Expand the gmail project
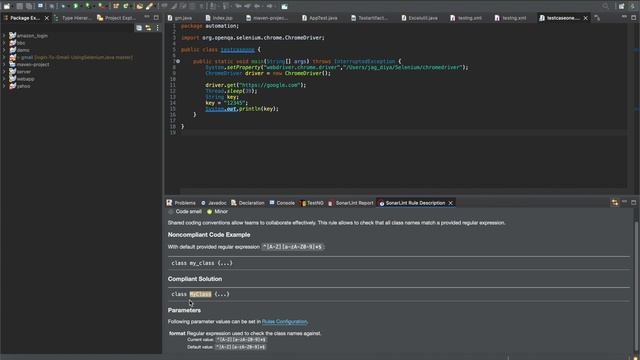Screen dimensions: 640x360 (4, 57)
